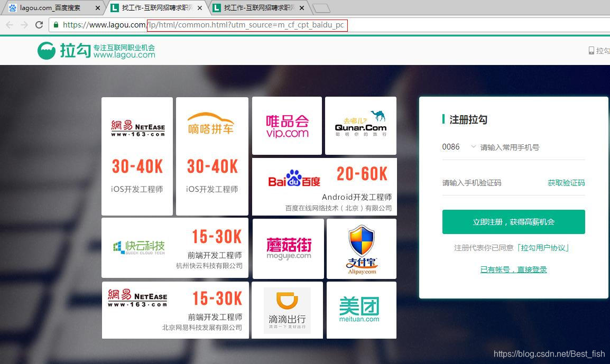Click the 唯品会 vip.com logo card
Image resolution: width=610 pixels, height=364 pixels.
287,126
